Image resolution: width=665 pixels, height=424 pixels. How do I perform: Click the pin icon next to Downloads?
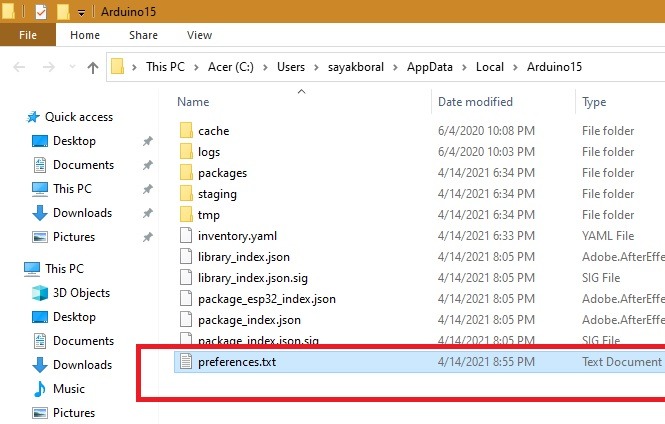click(148, 213)
